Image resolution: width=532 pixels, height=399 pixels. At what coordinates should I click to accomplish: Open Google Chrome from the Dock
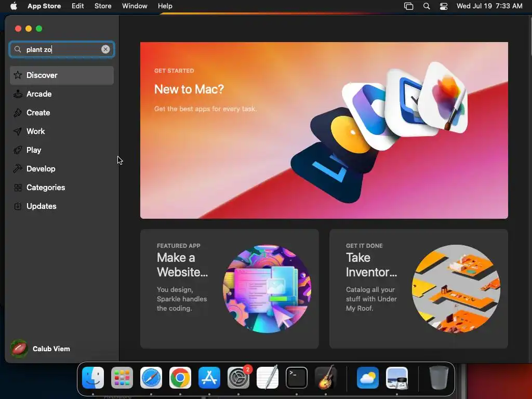(180, 378)
